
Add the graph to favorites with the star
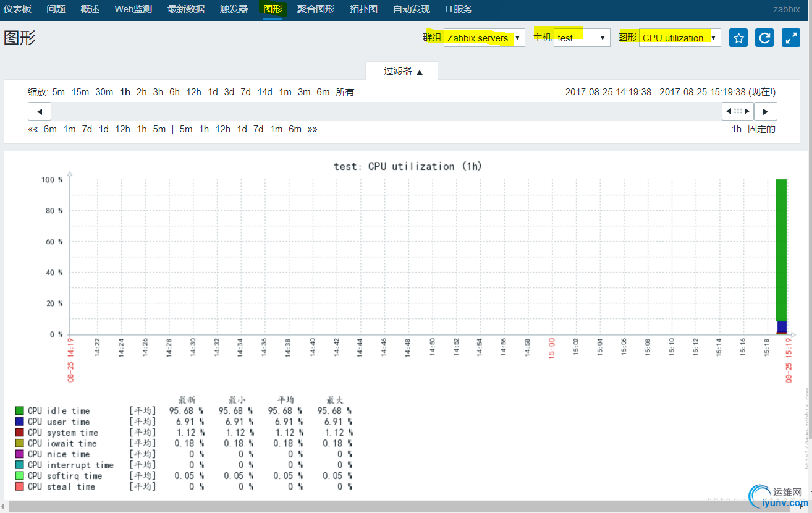click(x=738, y=38)
